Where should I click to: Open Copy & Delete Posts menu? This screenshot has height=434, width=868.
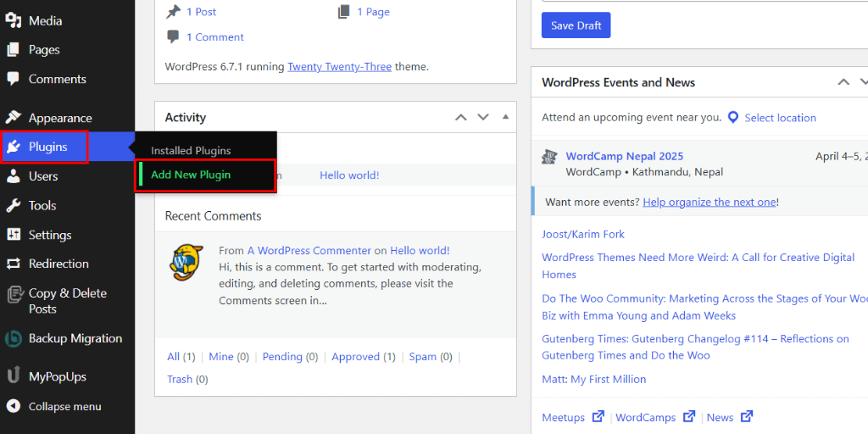(68, 301)
